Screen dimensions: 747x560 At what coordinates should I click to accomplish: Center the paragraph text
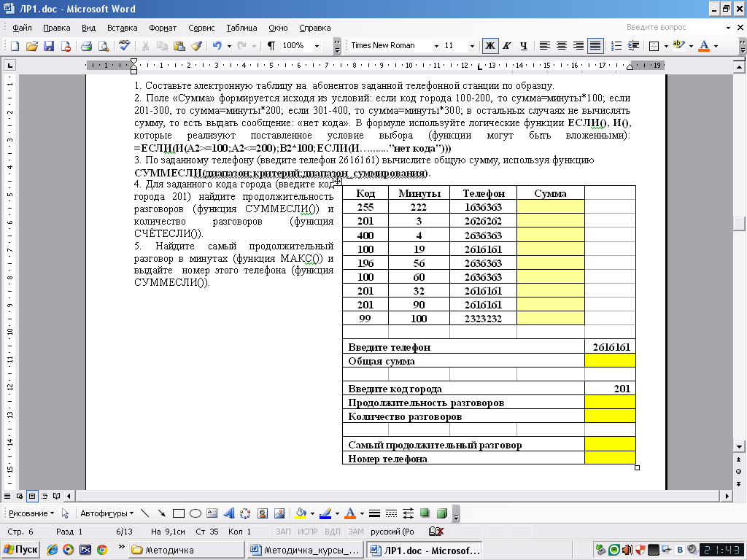pyautogui.click(x=562, y=46)
